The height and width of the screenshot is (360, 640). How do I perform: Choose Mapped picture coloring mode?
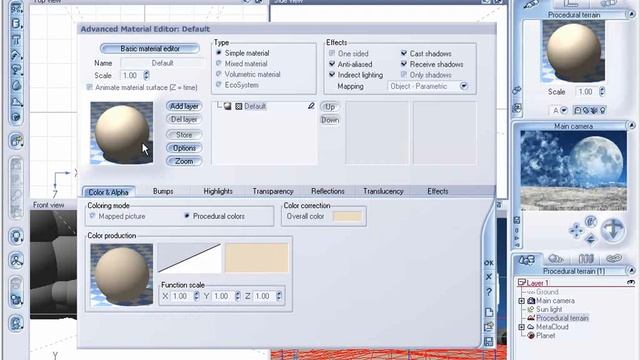tap(92, 216)
